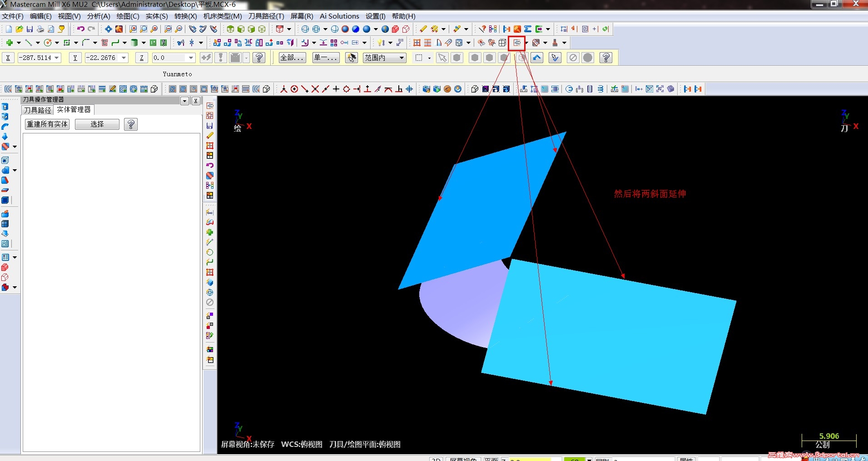Click the green plus create point icon
Screen dimensions: 868x461
tap(9, 43)
